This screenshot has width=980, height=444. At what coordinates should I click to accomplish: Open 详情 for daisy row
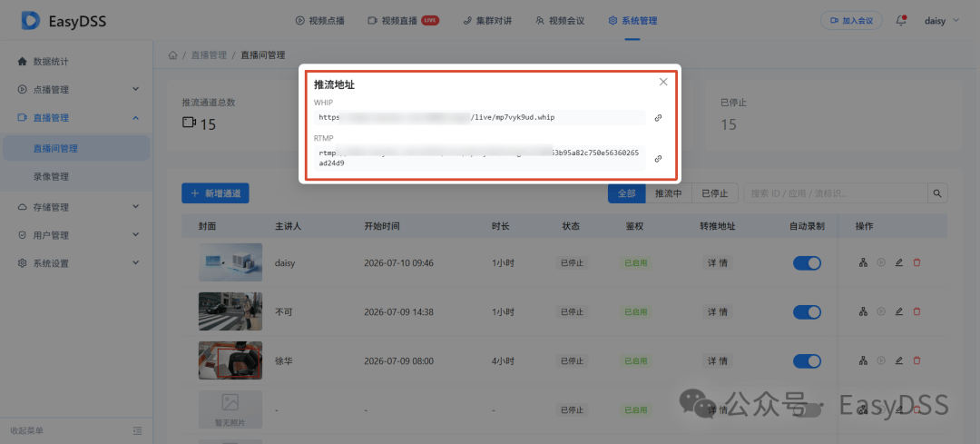[718, 263]
